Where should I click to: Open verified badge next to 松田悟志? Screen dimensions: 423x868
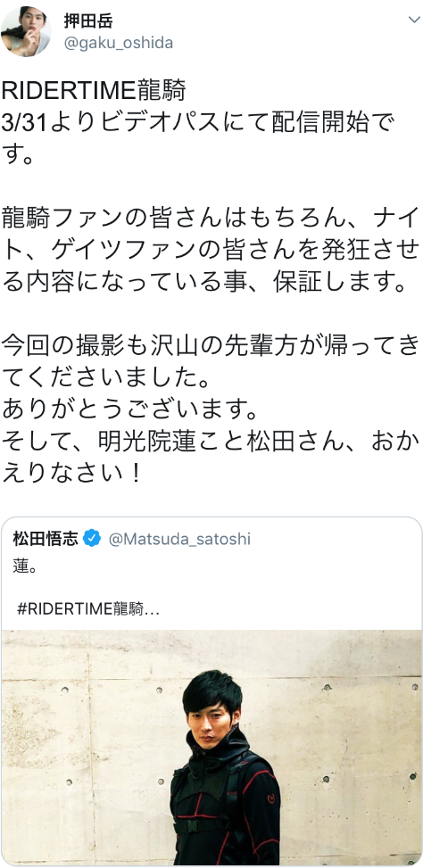pos(92,538)
